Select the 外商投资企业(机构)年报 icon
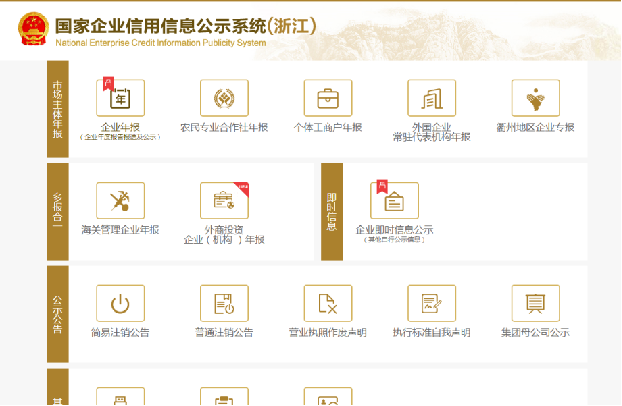Image resolution: width=622 pixels, height=406 pixels. click(x=224, y=201)
